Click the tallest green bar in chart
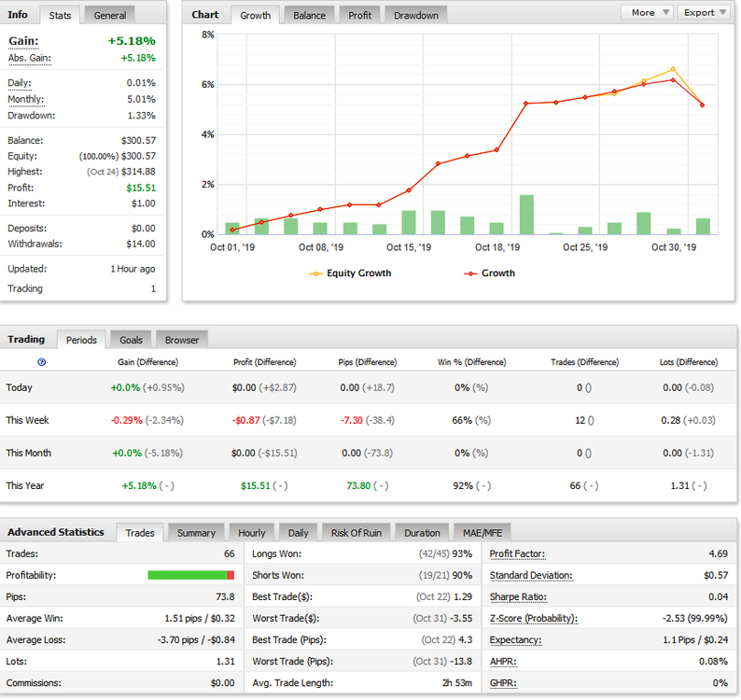 (x=526, y=215)
